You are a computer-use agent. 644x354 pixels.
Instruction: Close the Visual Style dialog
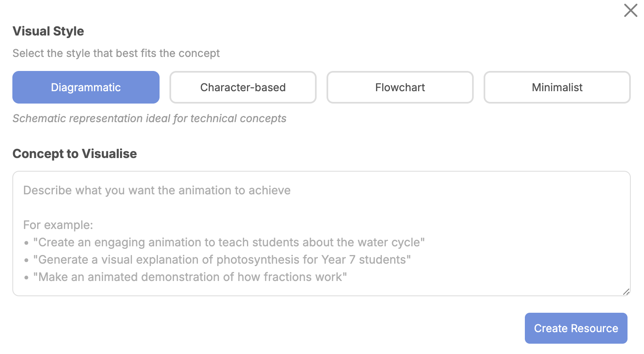tap(630, 10)
